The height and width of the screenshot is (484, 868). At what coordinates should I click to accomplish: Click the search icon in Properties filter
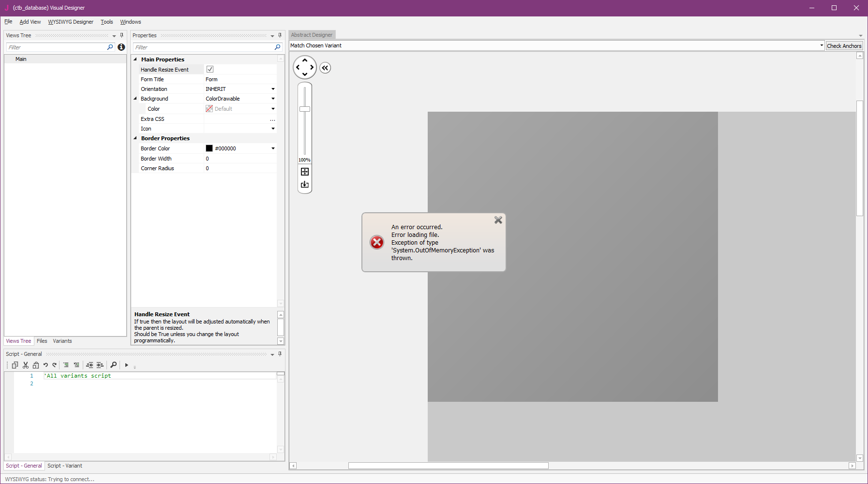tap(278, 47)
